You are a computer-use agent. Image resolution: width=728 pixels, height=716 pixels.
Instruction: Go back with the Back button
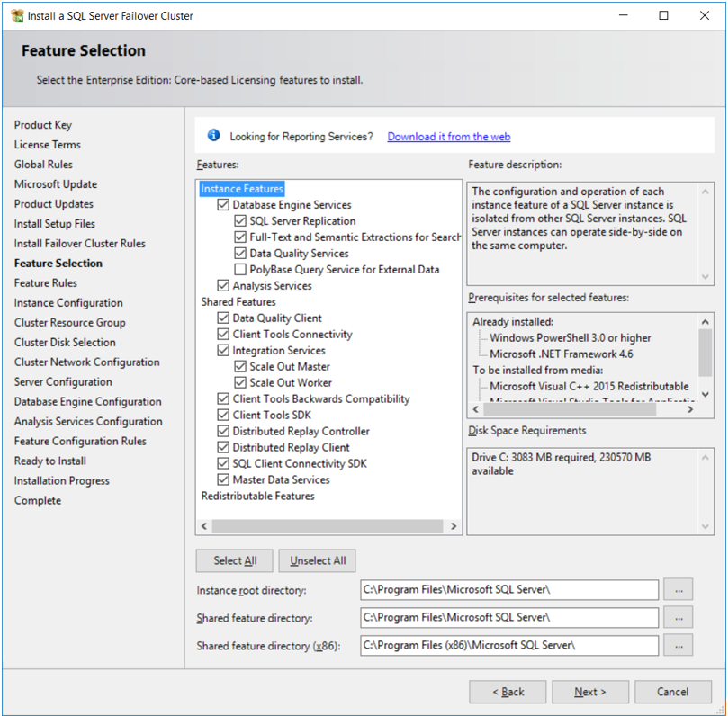pyautogui.click(x=508, y=692)
